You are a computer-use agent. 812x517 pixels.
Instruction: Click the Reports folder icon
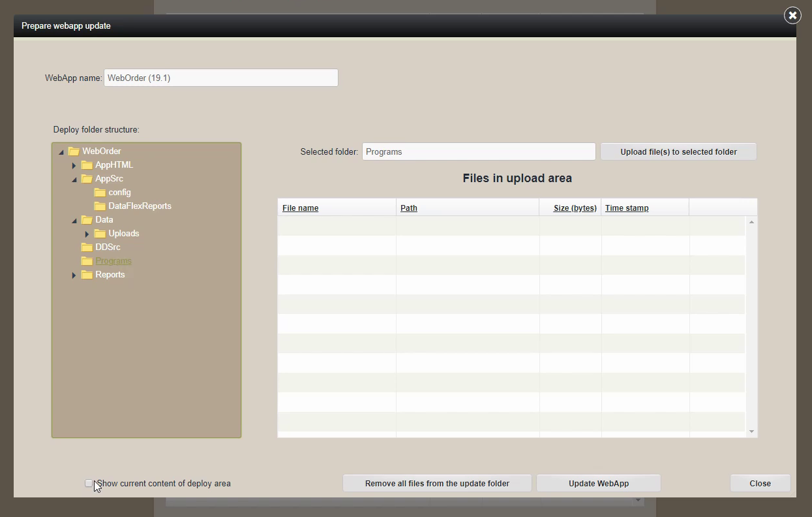[x=87, y=275]
